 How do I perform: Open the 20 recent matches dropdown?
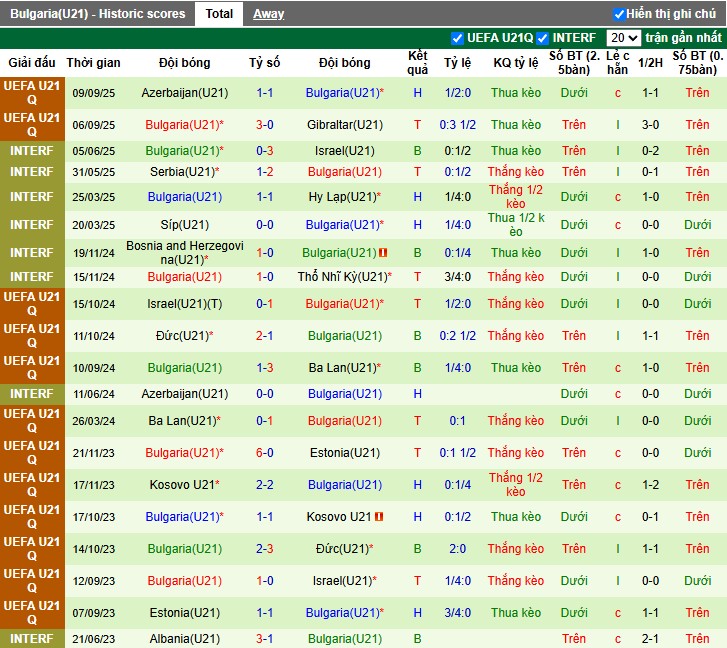click(624, 38)
